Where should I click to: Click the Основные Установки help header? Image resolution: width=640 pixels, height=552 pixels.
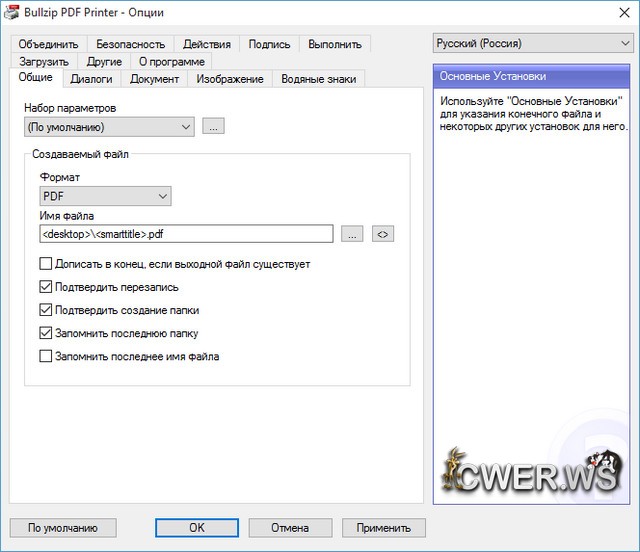pos(531,76)
